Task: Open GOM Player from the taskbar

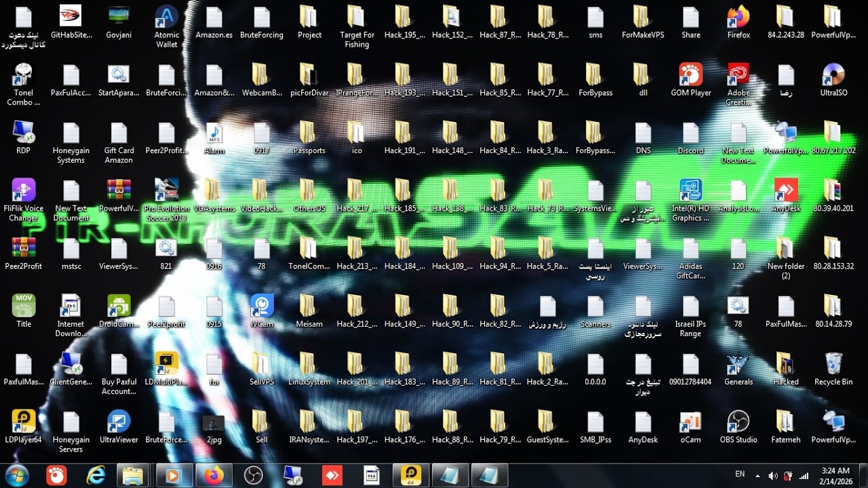Action: pyautogui.click(x=57, y=475)
